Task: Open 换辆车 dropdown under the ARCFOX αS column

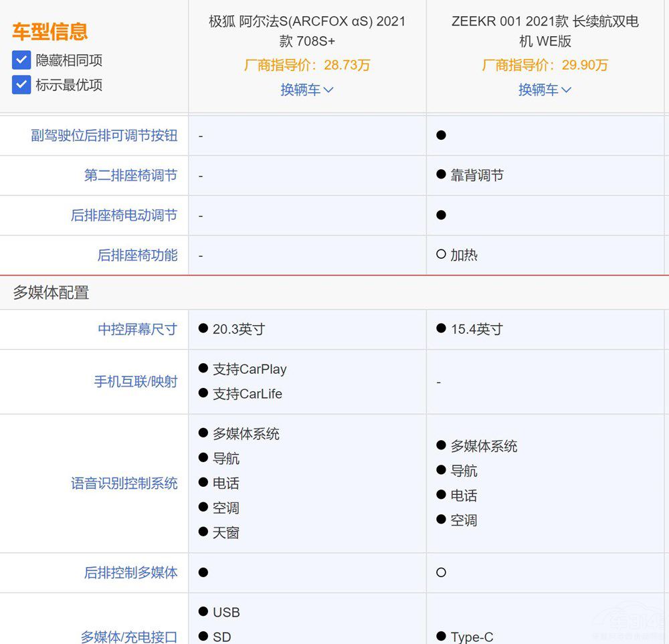Action: click(x=306, y=90)
